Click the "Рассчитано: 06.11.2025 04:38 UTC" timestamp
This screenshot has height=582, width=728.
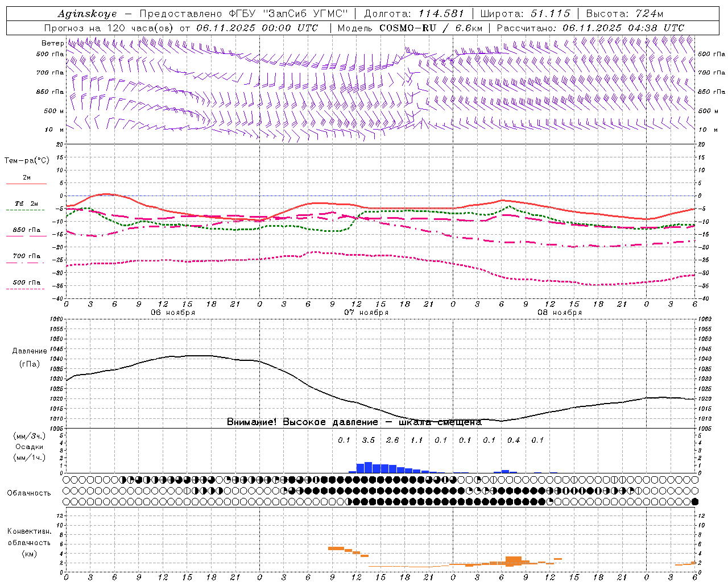coord(590,27)
